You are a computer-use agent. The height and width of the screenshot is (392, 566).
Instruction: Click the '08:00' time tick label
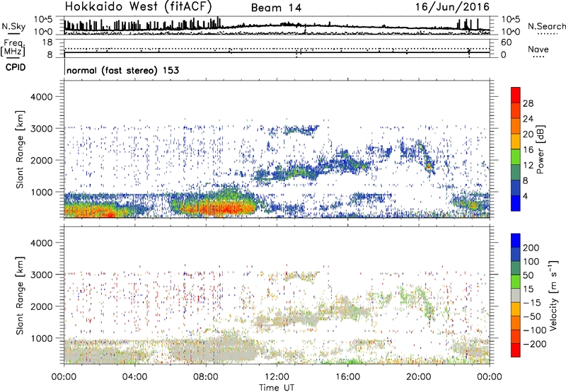206,377
